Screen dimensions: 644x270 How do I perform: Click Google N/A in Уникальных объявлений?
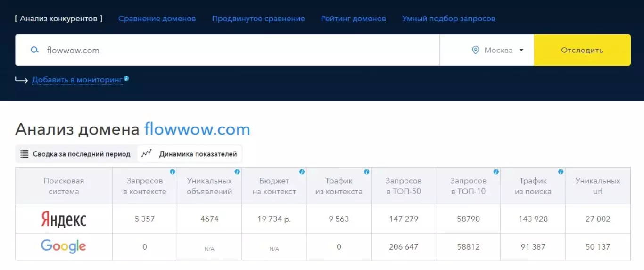tap(209, 249)
